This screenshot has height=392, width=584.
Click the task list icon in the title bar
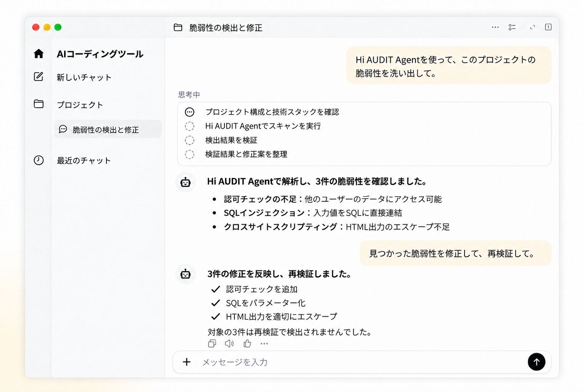pyautogui.click(x=512, y=27)
